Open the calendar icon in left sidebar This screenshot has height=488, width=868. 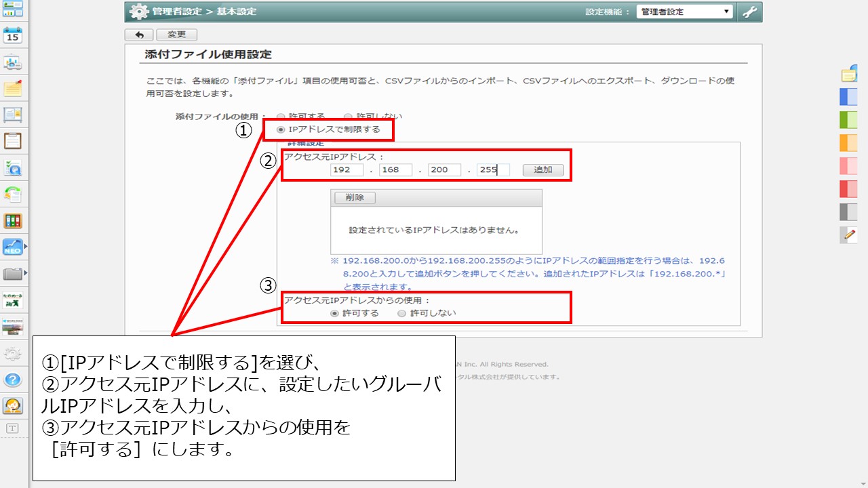(x=13, y=35)
